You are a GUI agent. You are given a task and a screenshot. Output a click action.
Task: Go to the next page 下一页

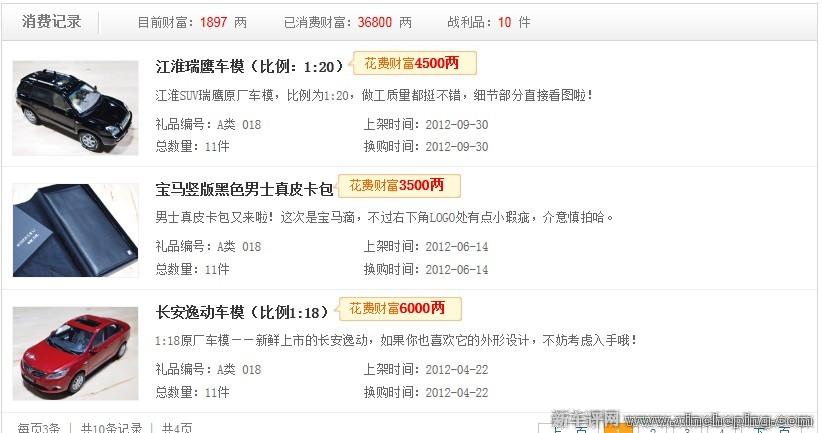click(x=773, y=429)
